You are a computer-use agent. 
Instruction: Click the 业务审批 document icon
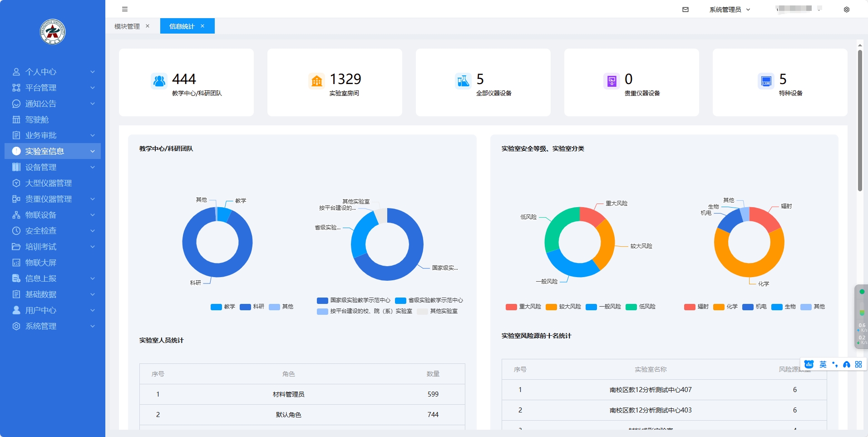coord(16,135)
